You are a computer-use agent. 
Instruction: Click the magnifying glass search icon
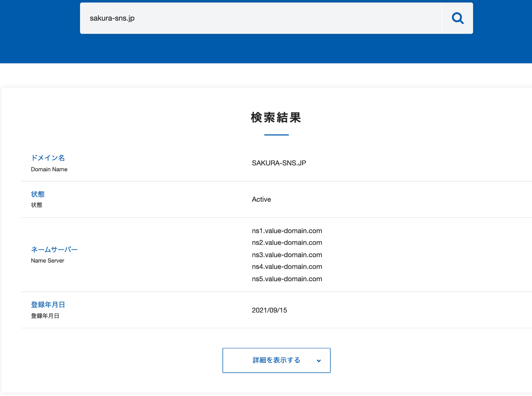click(457, 18)
